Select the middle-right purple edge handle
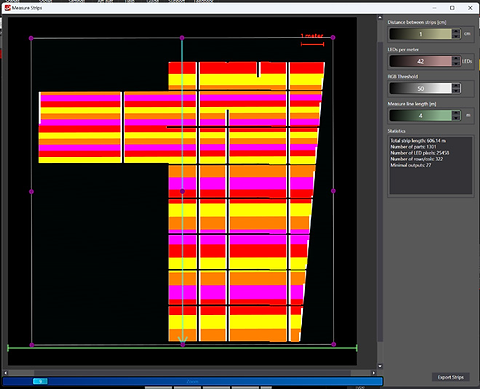480x389 pixels. [333, 191]
